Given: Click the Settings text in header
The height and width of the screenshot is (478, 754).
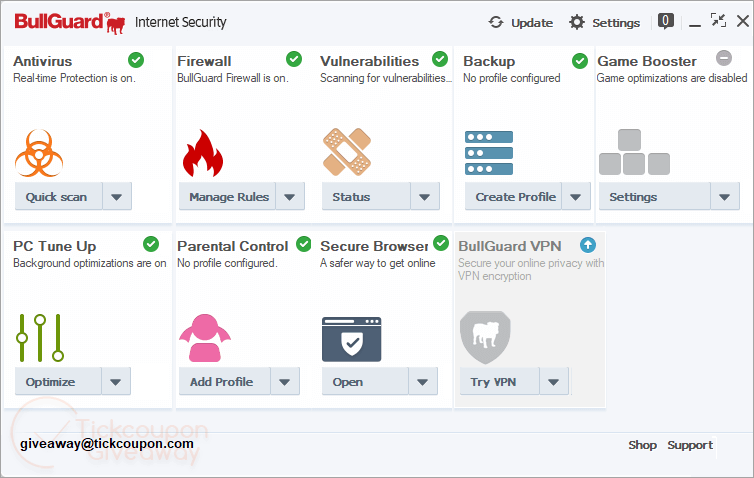Looking at the screenshot, I should 616,23.
